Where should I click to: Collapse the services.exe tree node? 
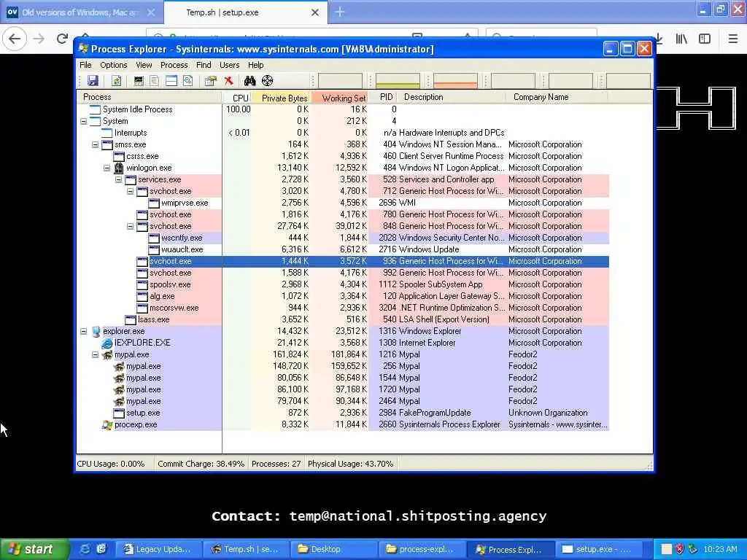point(119,179)
